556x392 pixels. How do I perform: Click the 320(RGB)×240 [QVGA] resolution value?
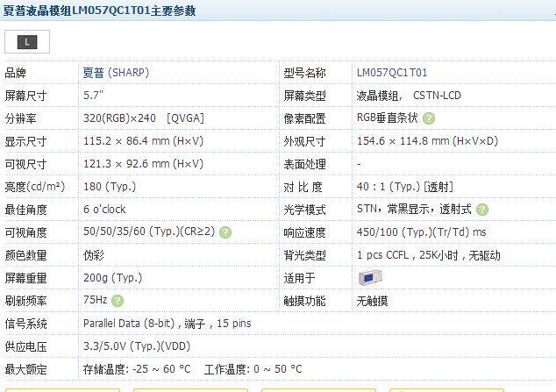click(144, 118)
